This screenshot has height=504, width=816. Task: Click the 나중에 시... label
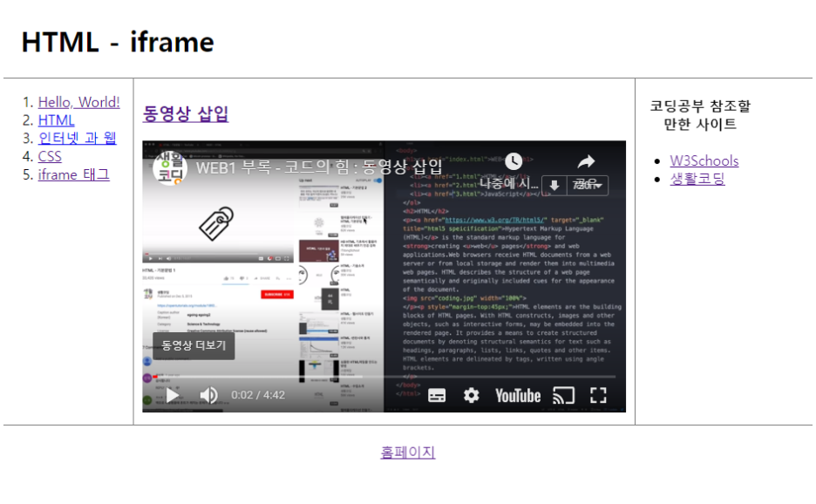tap(508, 183)
